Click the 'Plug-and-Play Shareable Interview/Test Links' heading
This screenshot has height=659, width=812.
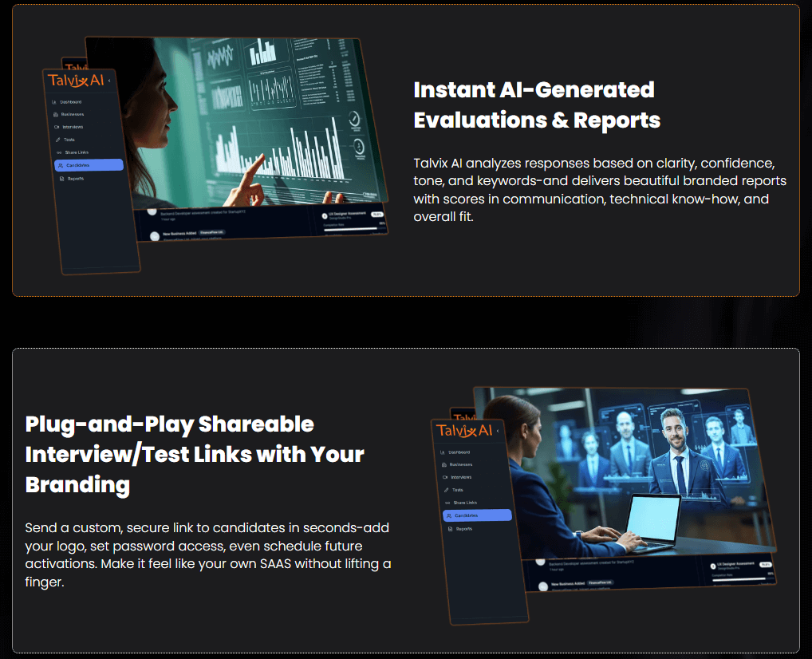pyautogui.click(x=195, y=454)
